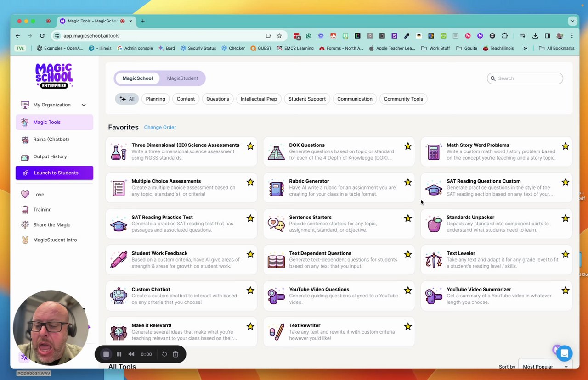
Task: Expand the My Organization menu chevron
Action: (x=84, y=105)
